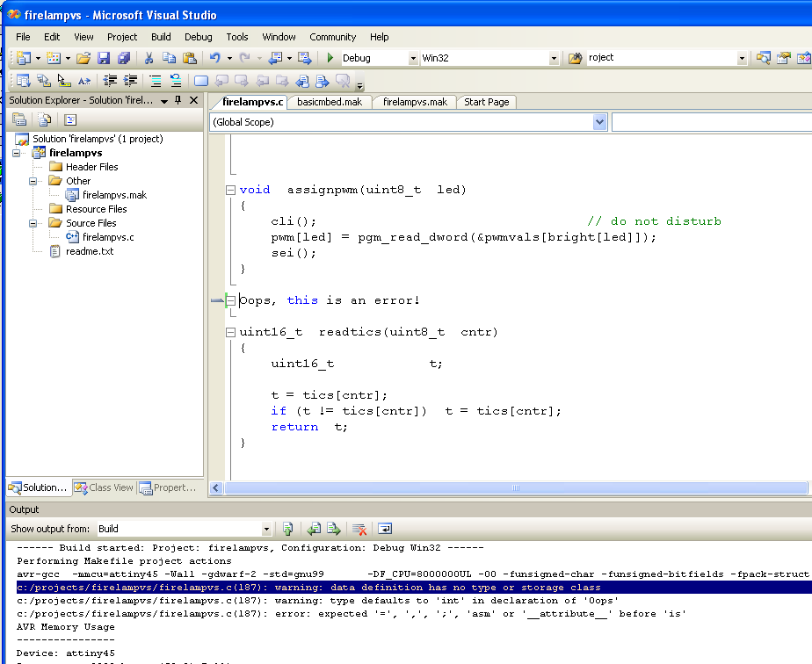
Task: Collapse the Source Files folder node
Action: (34, 223)
